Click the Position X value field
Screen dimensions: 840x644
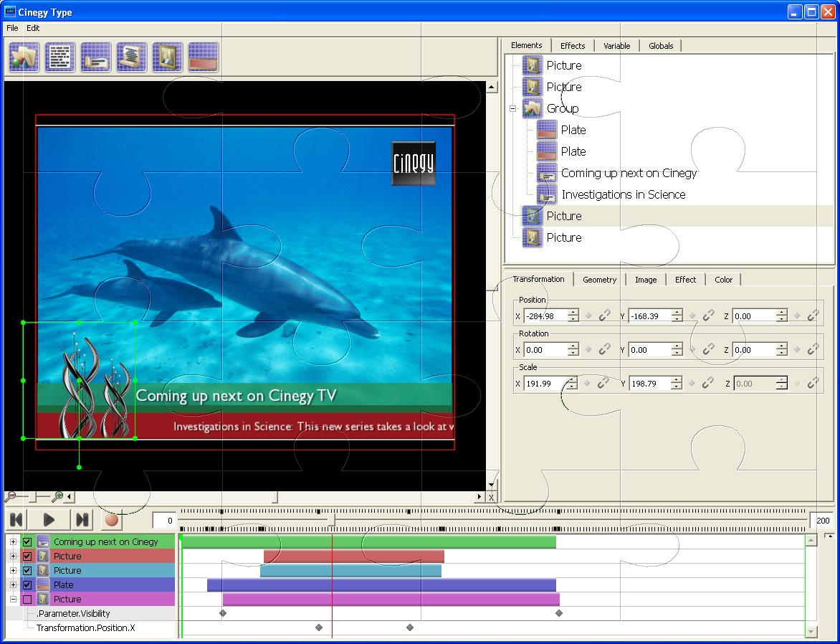[x=545, y=316]
